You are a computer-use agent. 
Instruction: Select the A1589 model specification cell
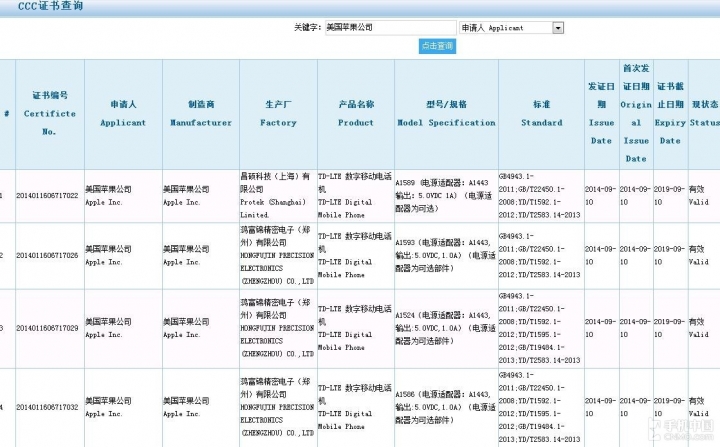446,196
